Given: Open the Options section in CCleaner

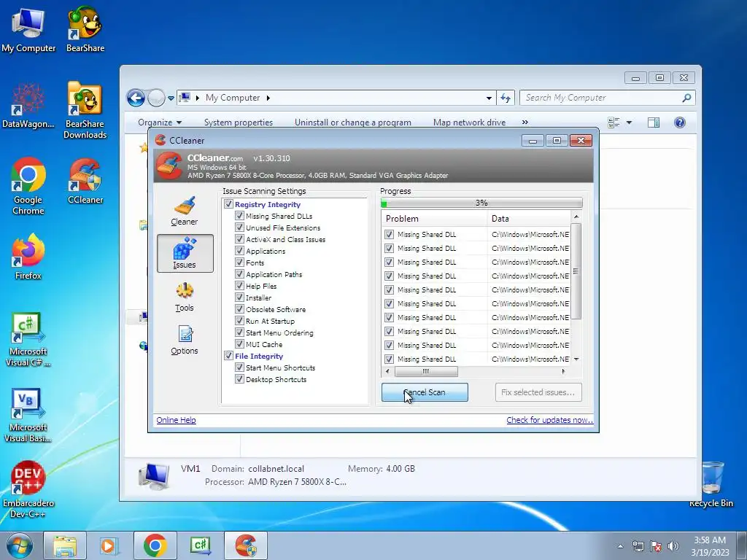Looking at the screenshot, I should click(x=185, y=340).
